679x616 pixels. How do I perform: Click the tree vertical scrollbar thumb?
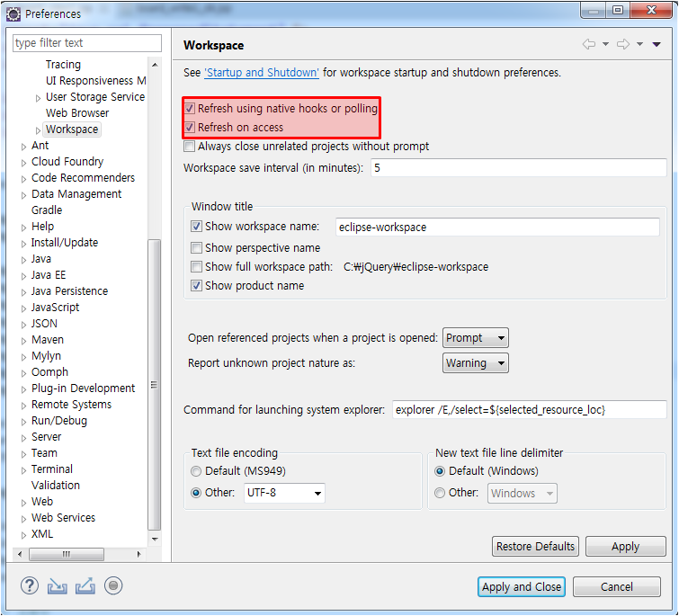coord(154,384)
